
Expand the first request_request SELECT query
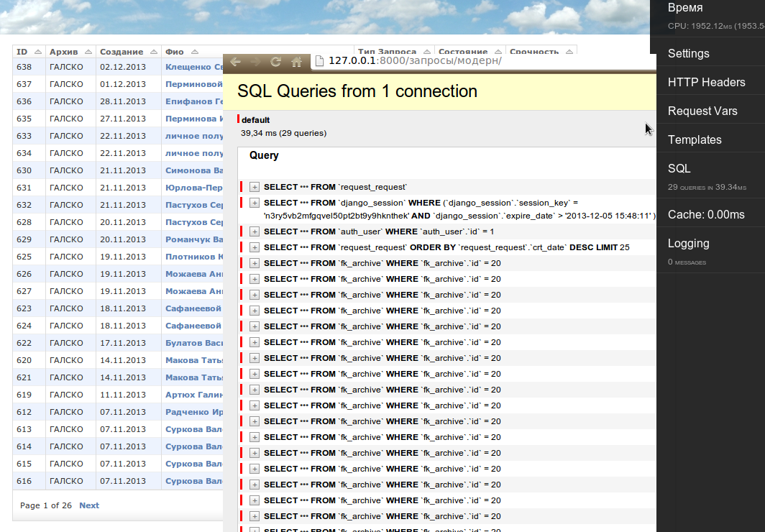click(x=255, y=187)
